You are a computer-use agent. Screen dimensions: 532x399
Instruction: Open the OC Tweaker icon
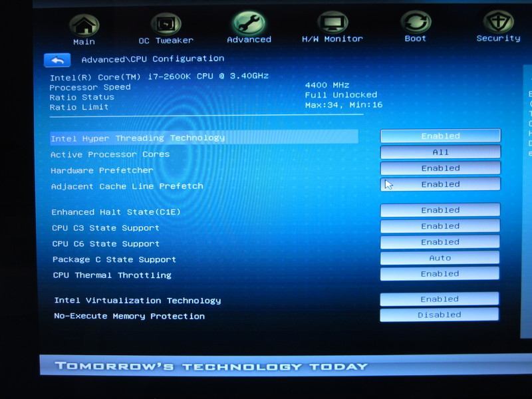(166, 23)
